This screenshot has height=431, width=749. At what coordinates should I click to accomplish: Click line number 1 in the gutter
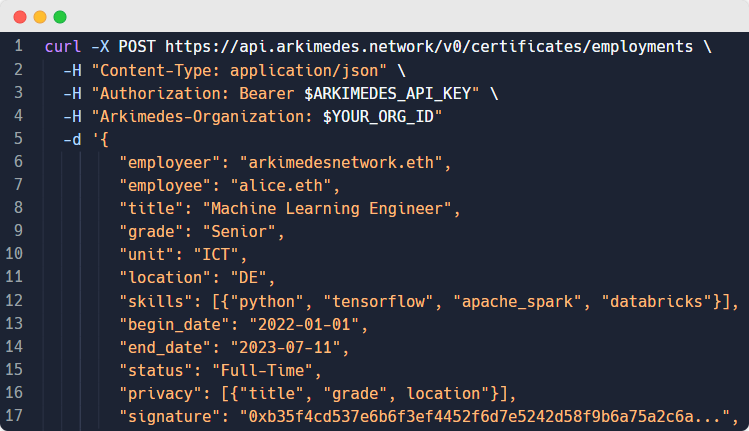point(18,46)
